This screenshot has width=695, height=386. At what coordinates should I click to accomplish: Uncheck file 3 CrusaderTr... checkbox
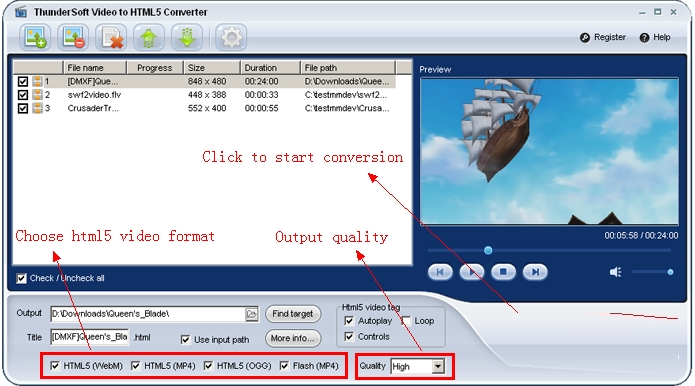[23, 108]
